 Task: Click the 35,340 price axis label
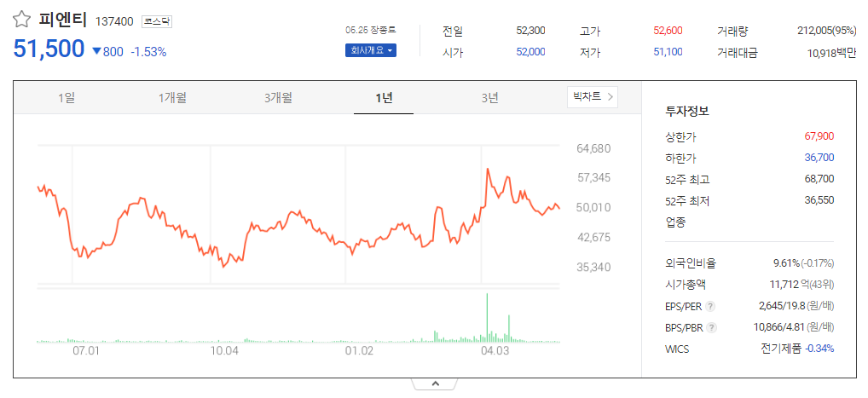coord(593,268)
